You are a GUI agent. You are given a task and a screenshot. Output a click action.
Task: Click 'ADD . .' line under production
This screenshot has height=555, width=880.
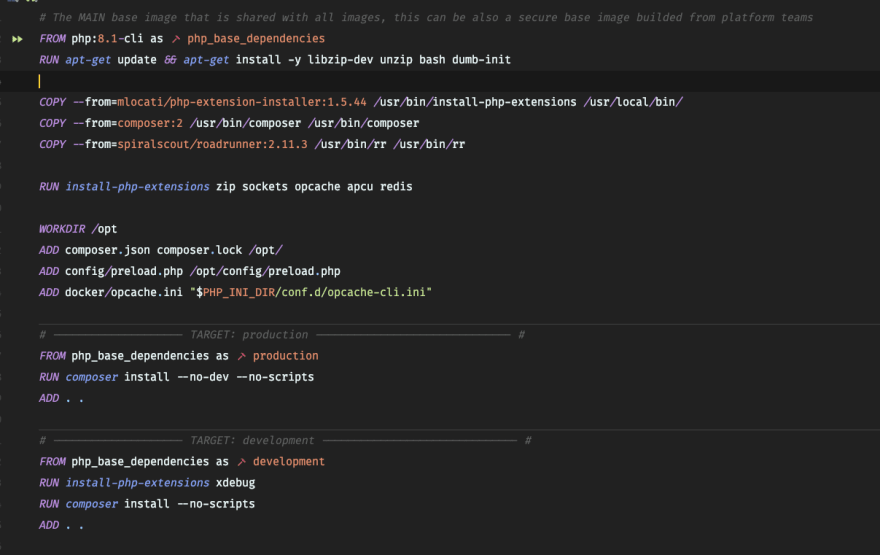point(61,398)
